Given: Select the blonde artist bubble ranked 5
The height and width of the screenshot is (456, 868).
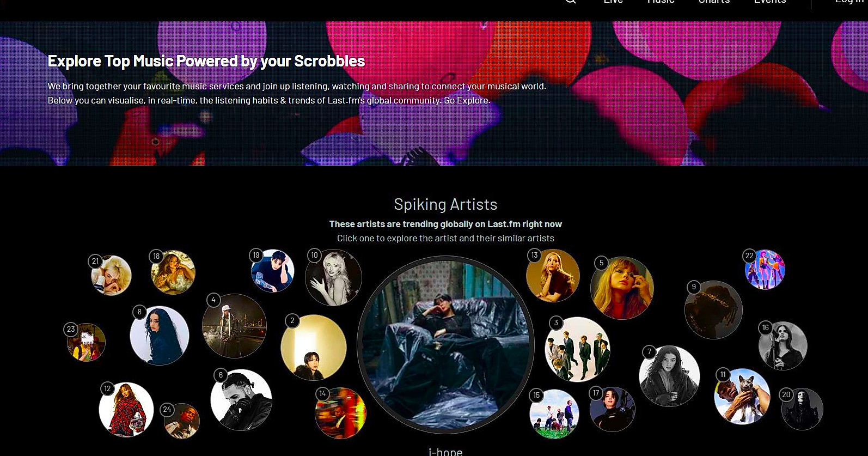Looking at the screenshot, I should (x=622, y=288).
